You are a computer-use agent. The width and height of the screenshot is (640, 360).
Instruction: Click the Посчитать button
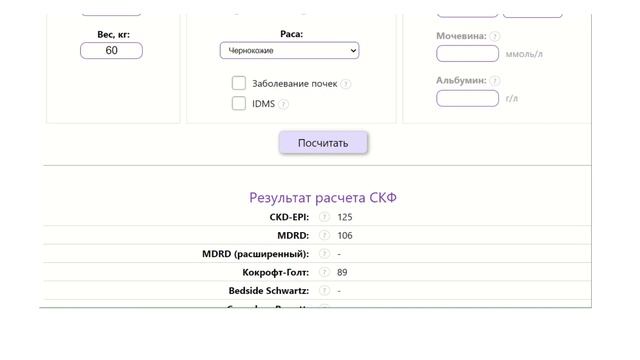[323, 143]
